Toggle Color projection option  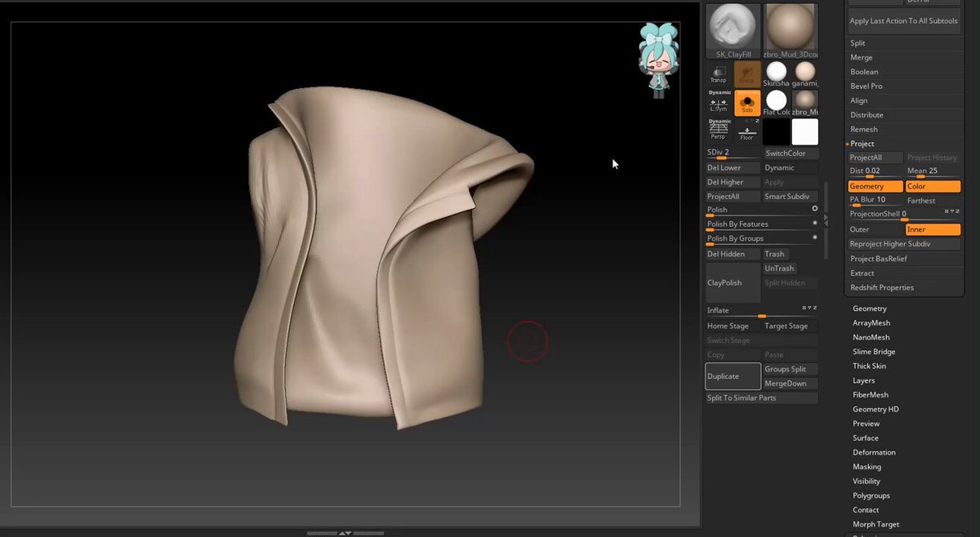coord(933,187)
